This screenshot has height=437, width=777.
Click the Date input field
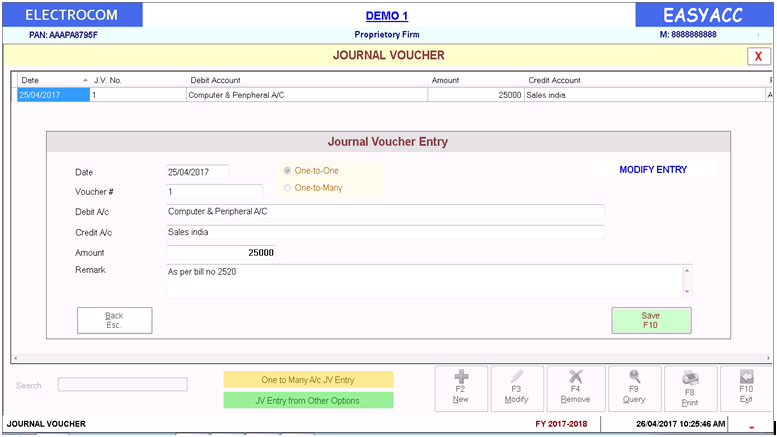click(198, 172)
